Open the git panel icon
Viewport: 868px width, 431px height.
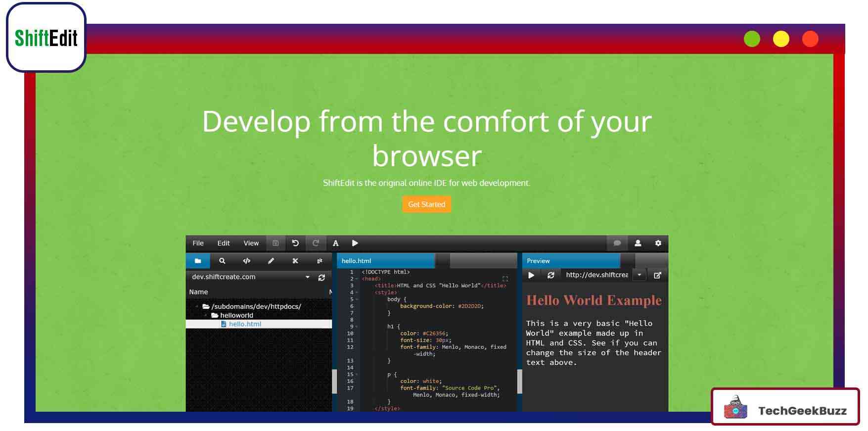(320, 261)
